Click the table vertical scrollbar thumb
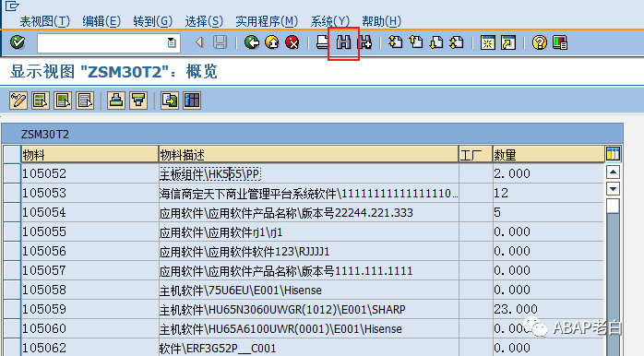Viewport: 644px width, 356px height. coord(613,206)
